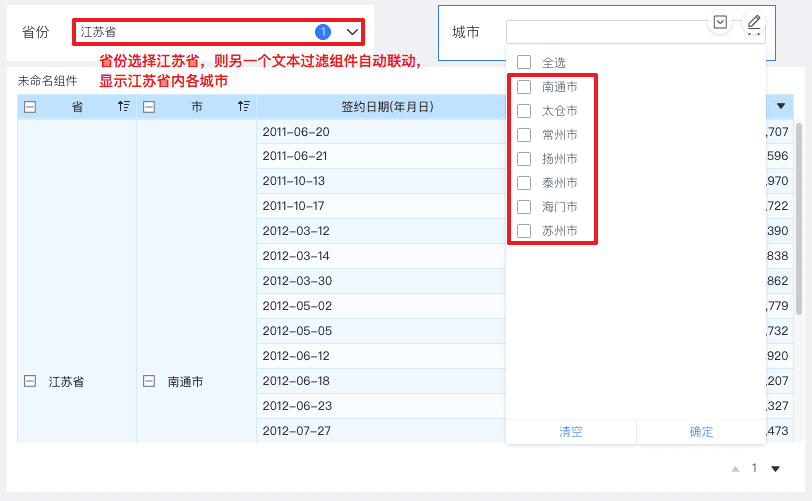Click the blue selected-count badge in 省份
812x501 pixels.
pos(323,32)
